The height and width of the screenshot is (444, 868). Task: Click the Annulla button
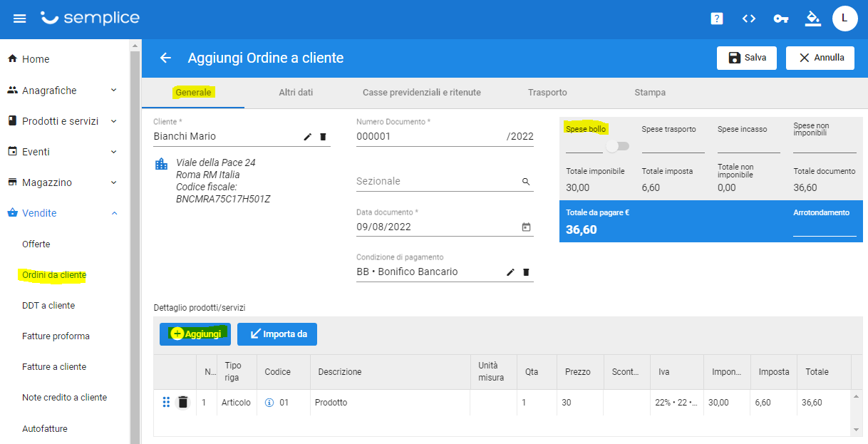click(x=820, y=58)
